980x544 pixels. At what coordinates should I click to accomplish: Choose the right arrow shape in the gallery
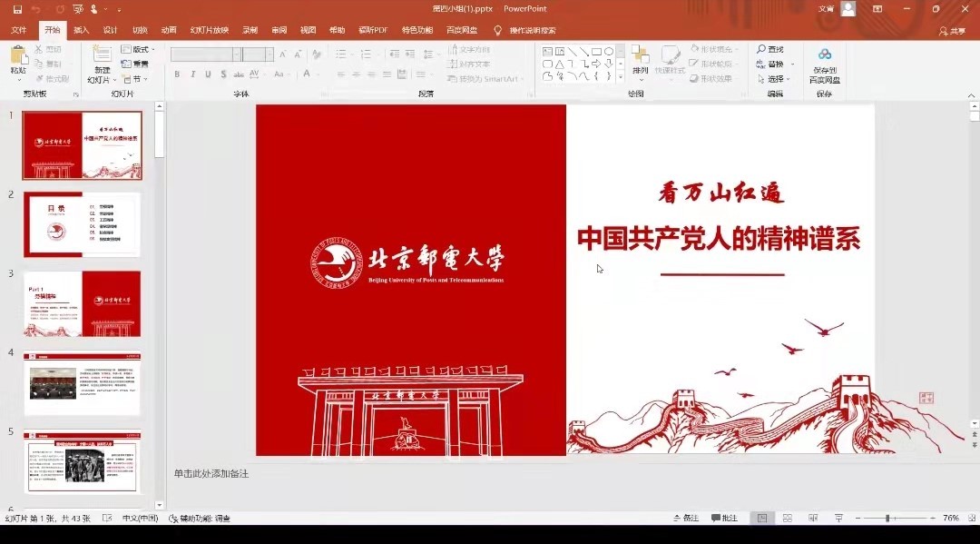(x=596, y=64)
